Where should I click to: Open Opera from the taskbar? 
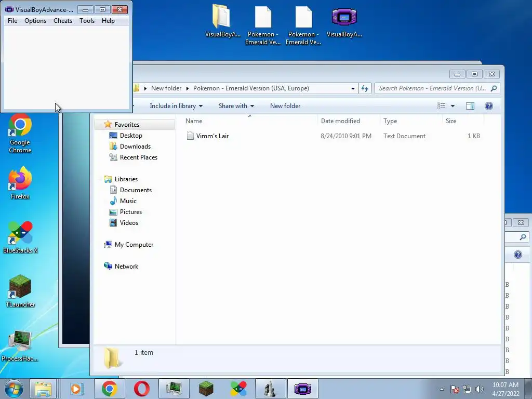(141, 389)
